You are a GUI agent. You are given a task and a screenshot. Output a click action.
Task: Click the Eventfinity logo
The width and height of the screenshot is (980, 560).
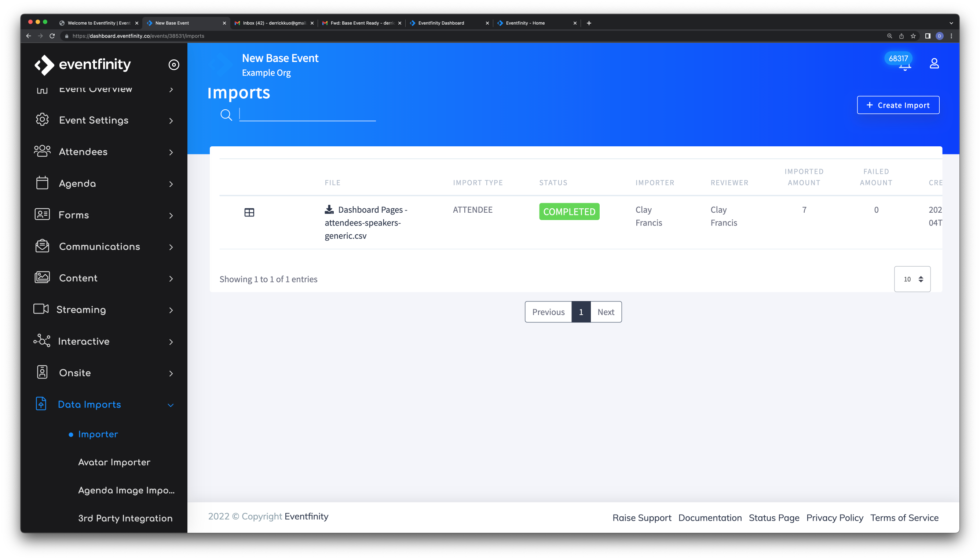83,65
